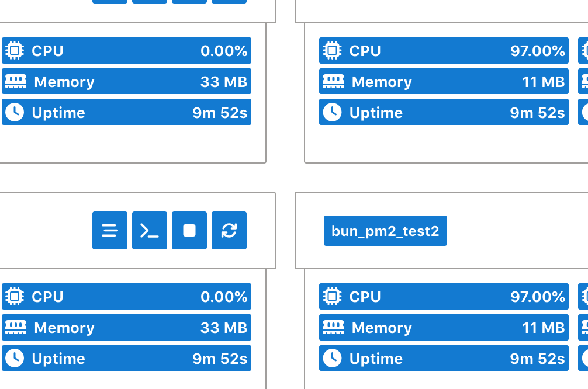588x389 pixels.
Task: Click the CPU chip icon on top-left card
Action: click(x=16, y=50)
